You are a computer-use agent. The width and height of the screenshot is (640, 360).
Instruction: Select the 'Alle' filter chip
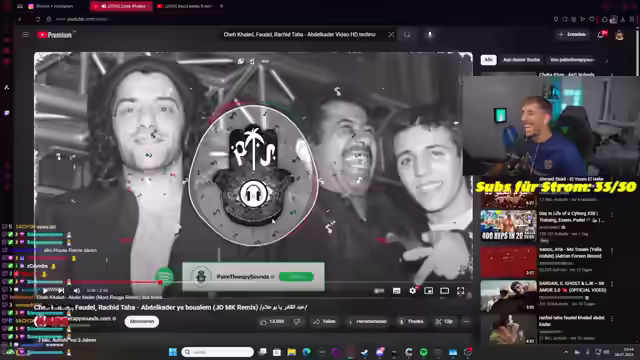click(x=488, y=60)
